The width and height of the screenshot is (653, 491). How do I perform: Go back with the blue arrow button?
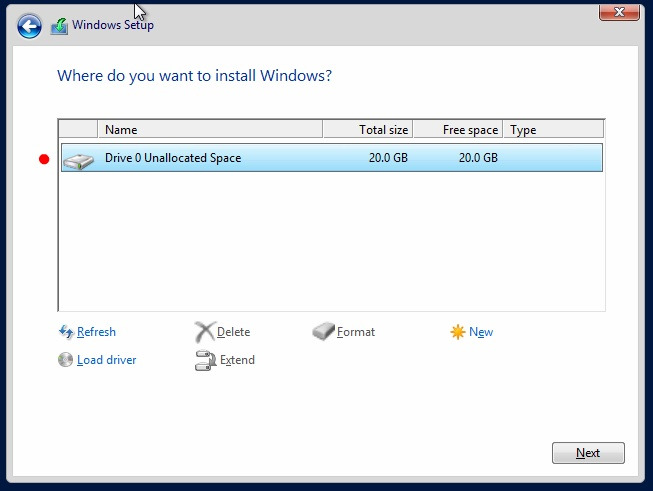click(29, 26)
